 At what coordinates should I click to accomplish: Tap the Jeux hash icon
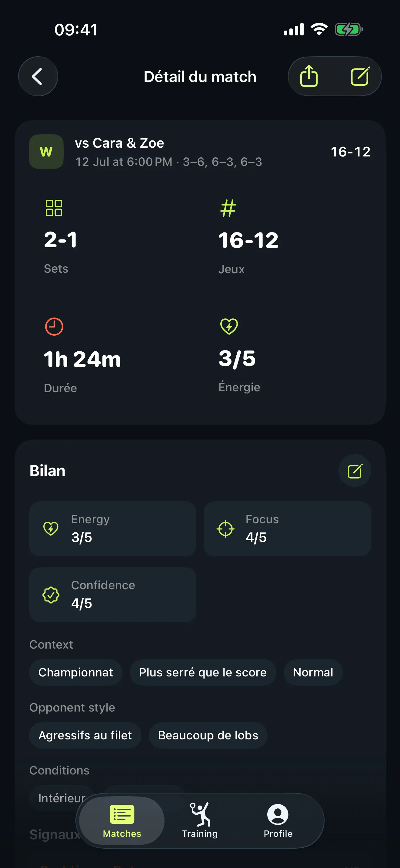point(228,208)
